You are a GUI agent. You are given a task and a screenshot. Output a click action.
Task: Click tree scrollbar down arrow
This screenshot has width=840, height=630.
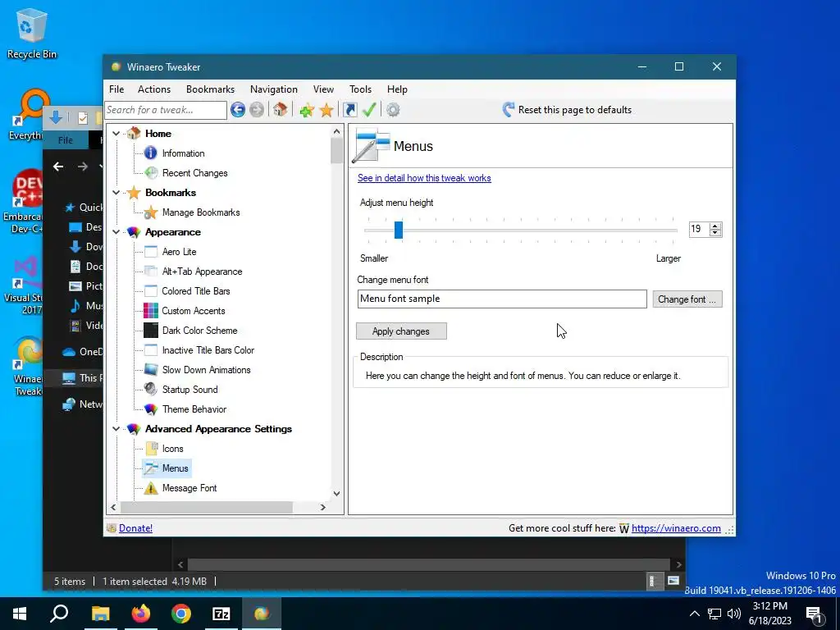click(336, 493)
